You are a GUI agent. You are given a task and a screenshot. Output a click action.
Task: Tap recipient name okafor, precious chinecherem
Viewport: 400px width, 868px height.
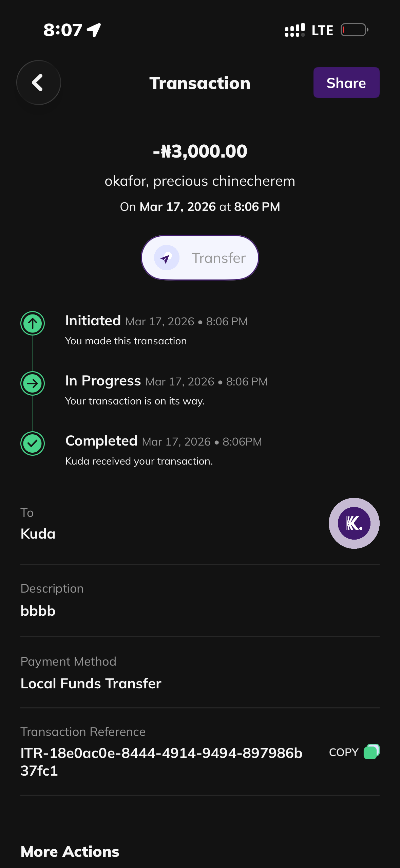(200, 181)
